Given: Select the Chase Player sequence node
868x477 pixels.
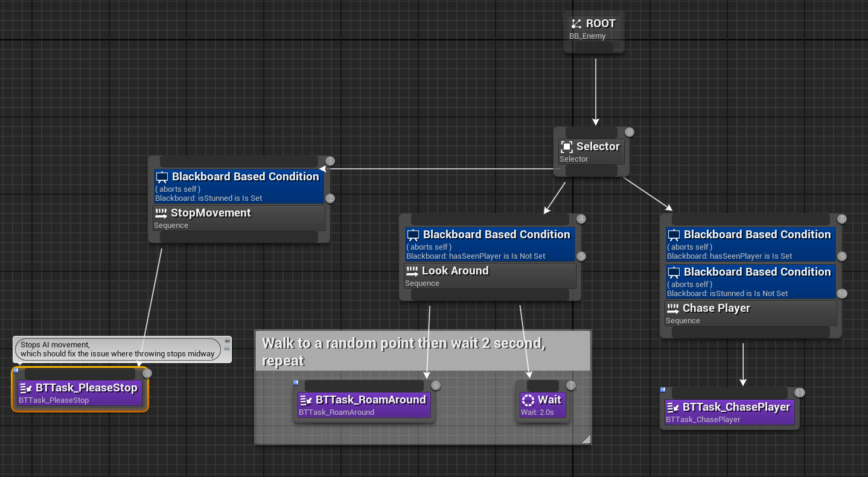Looking at the screenshot, I should 751,314.
